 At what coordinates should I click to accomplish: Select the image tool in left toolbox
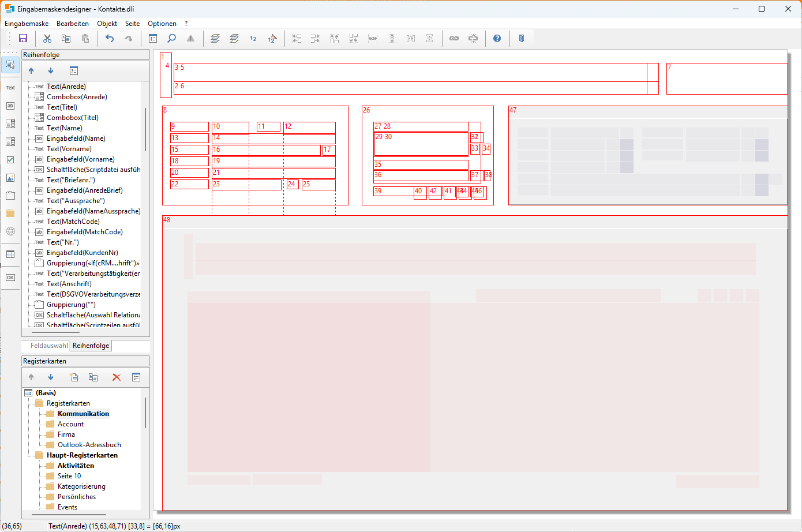(10, 178)
